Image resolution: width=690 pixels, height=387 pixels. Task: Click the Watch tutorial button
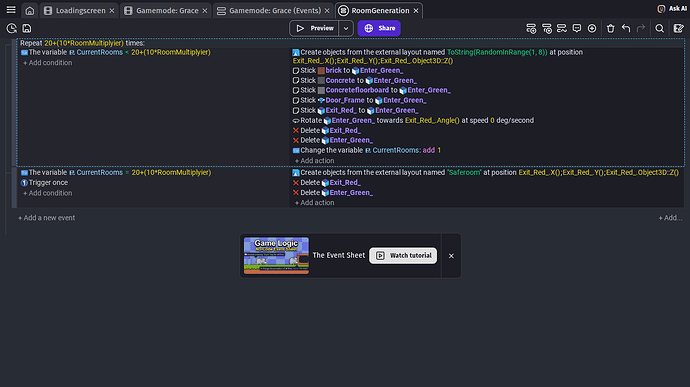click(403, 256)
